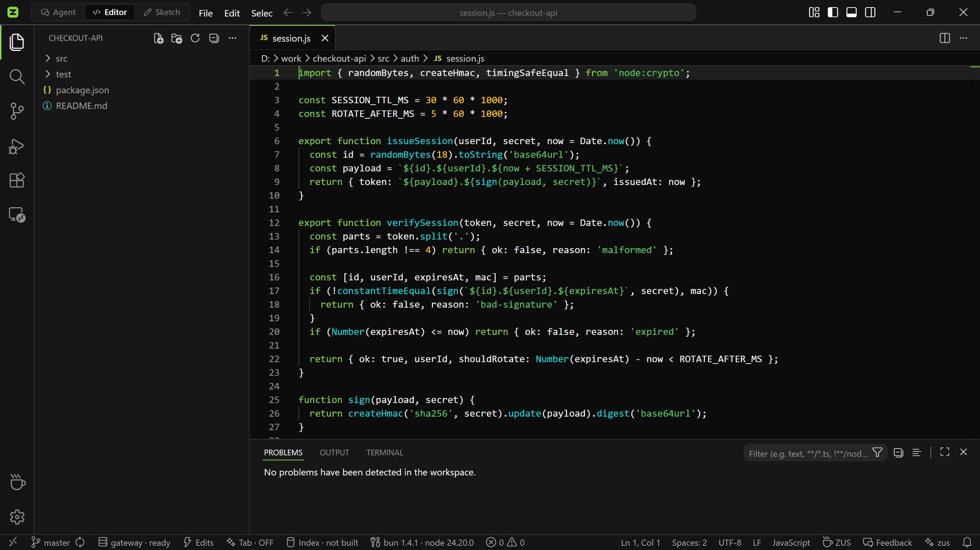Select the JavaScript language mode
The width and height of the screenshot is (980, 550).
point(791,543)
